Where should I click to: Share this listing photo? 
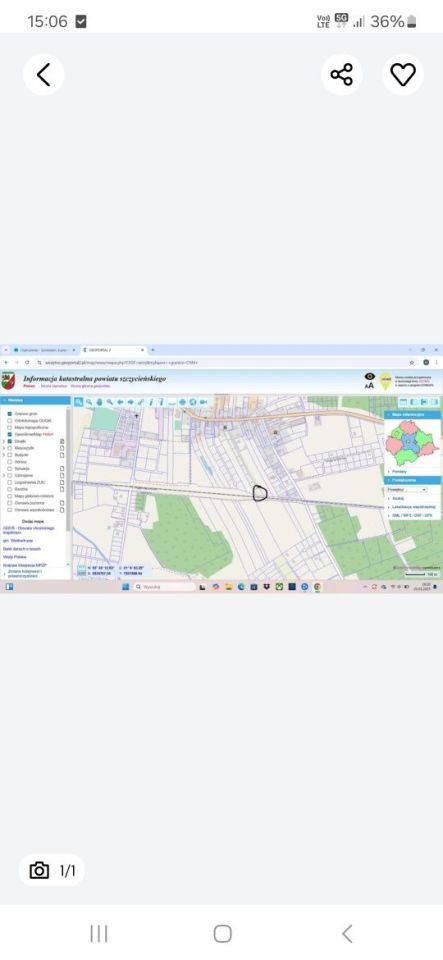tap(341, 75)
